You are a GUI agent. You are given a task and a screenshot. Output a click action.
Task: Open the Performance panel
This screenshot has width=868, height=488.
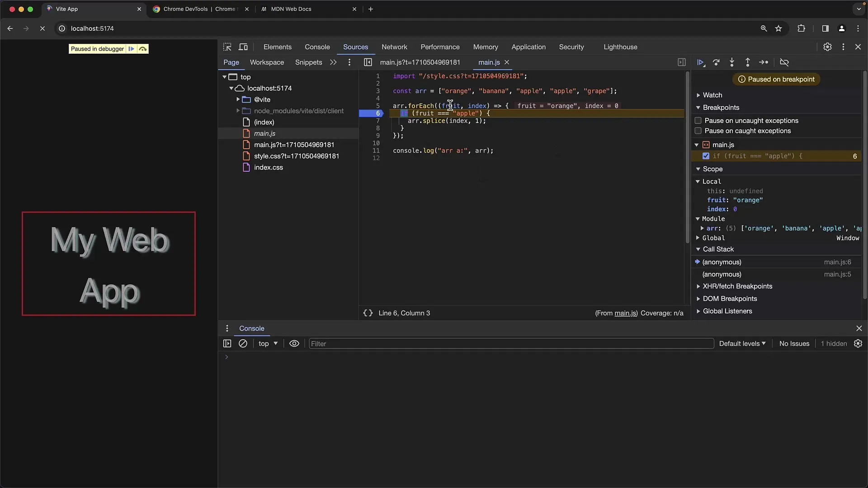click(440, 47)
